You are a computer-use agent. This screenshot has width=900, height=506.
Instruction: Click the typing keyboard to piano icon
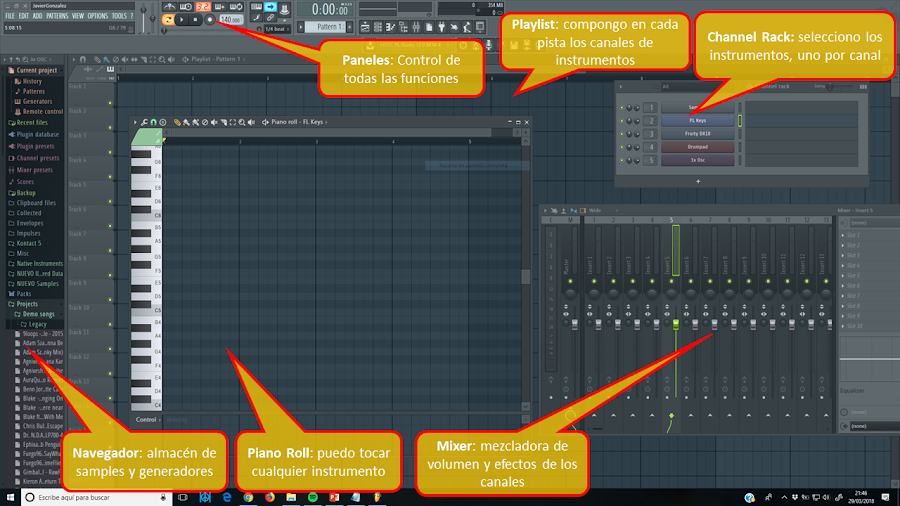point(256,7)
